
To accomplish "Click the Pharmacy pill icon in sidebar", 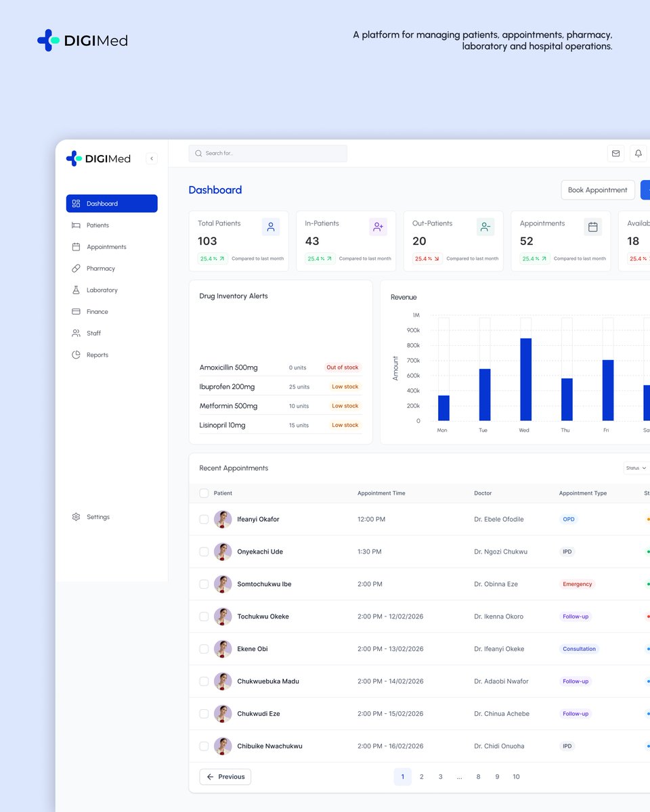I will pyautogui.click(x=76, y=269).
